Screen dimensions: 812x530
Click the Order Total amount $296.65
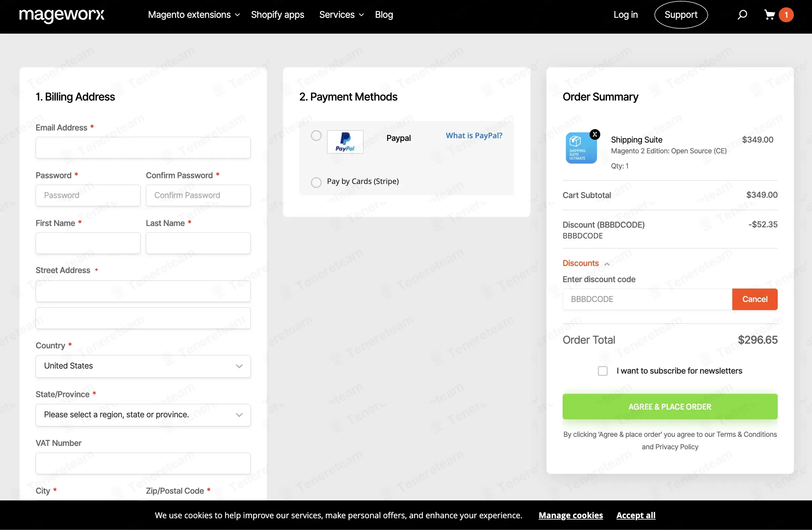pyautogui.click(x=758, y=340)
